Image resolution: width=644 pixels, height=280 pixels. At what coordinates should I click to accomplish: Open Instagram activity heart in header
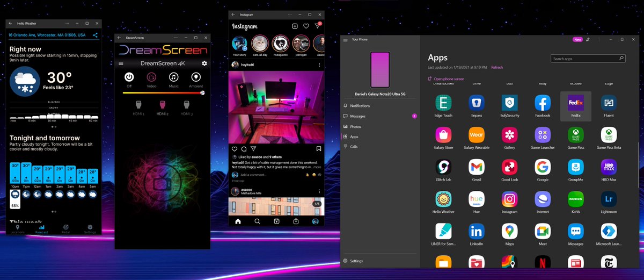306,26
